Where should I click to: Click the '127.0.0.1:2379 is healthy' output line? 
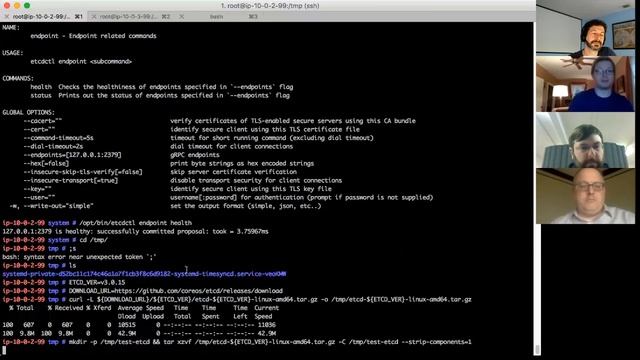click(x=136, y=231)
